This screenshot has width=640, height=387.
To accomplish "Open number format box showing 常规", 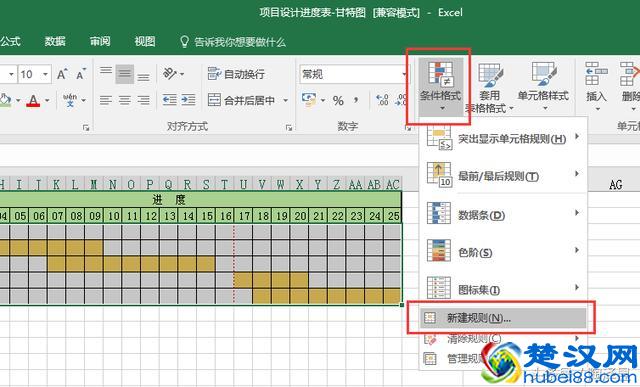I will tap(353, 74).
